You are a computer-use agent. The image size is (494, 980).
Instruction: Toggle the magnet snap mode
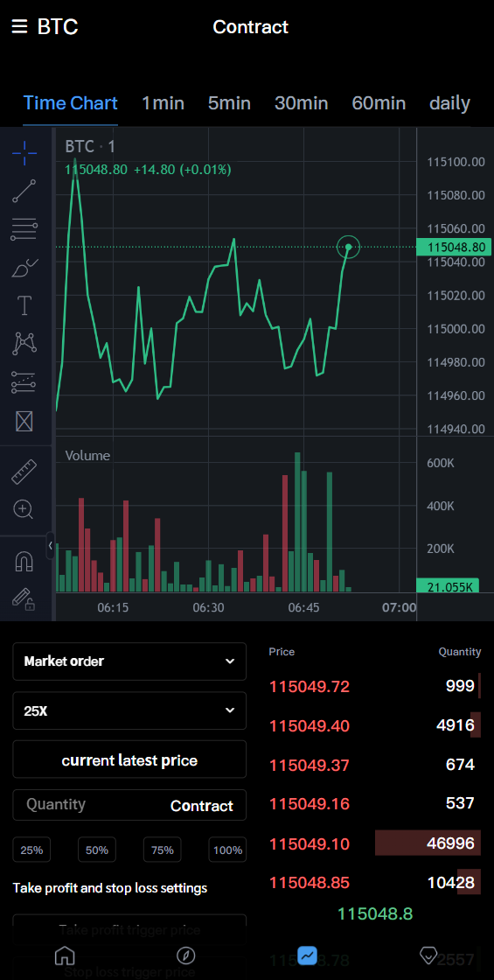tap(24, 563)
